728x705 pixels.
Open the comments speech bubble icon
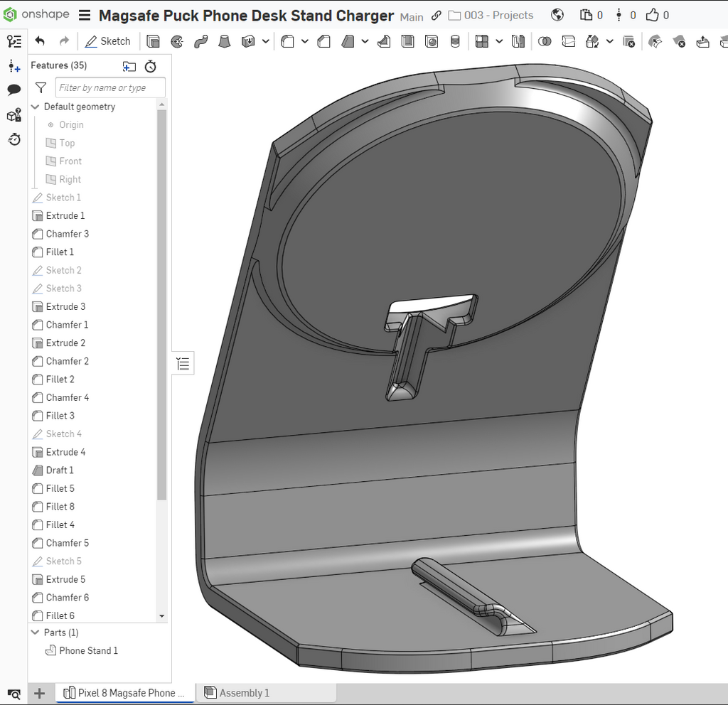14,90
